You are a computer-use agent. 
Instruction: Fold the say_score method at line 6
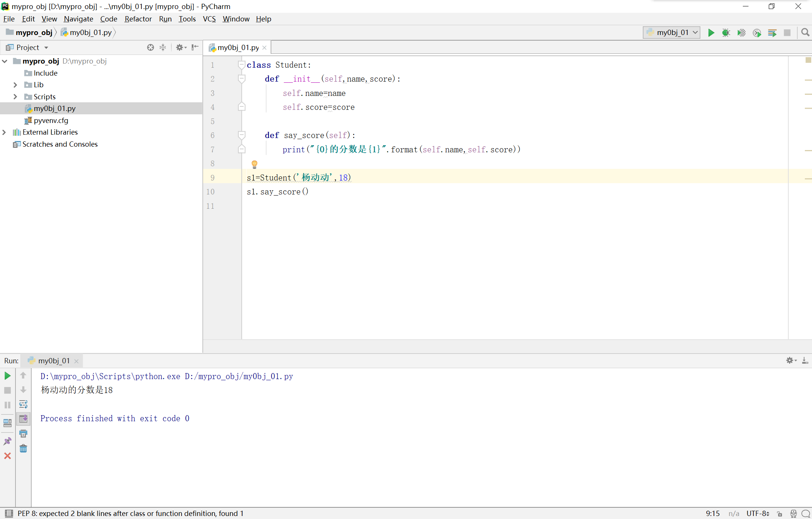(x=242, y=135)
